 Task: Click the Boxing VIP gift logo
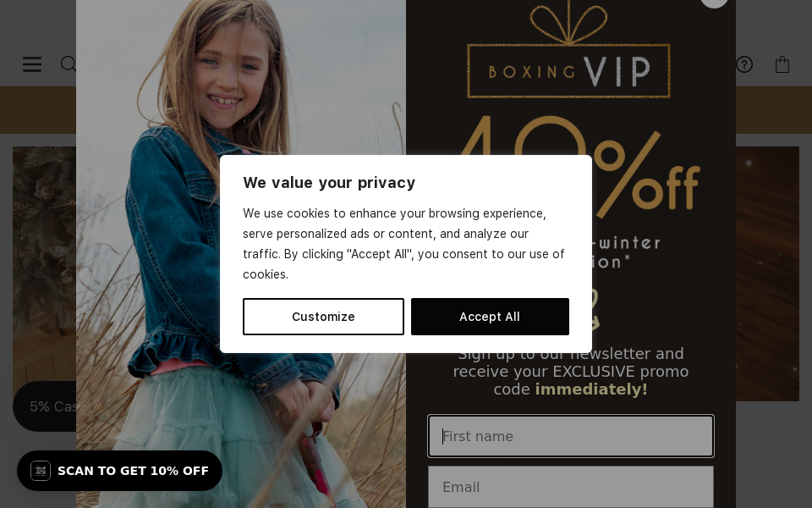pos(568,55)
